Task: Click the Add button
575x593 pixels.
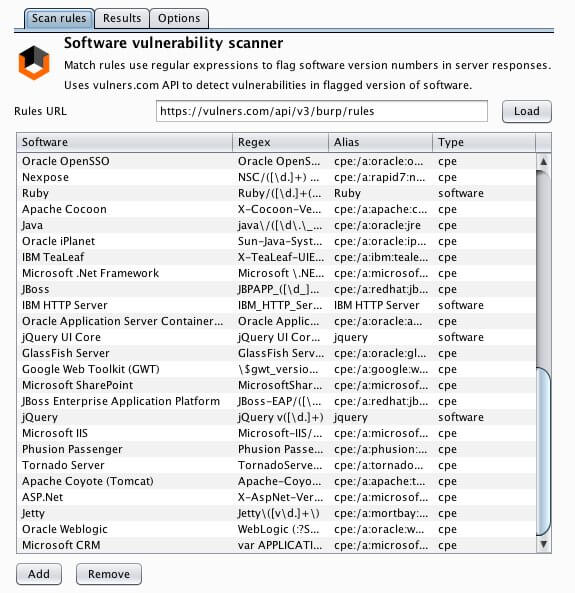Action: 39,574
